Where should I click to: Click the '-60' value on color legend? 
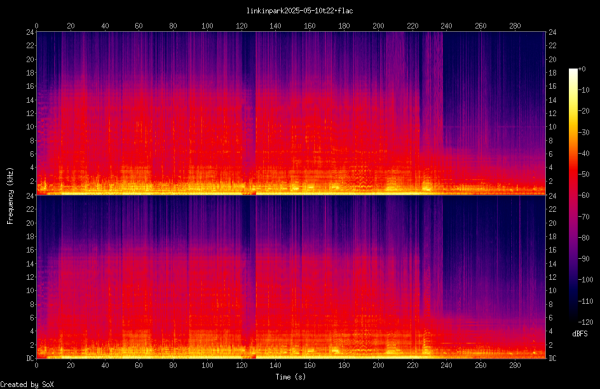click(584, 195)
